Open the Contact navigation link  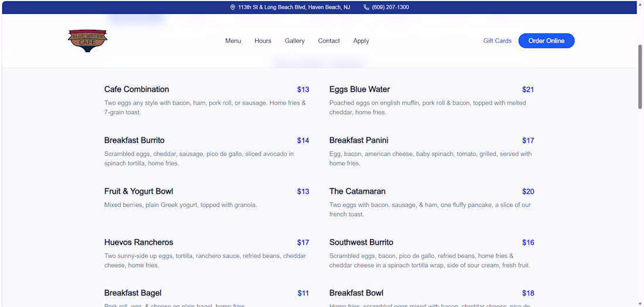pos(329,40)
